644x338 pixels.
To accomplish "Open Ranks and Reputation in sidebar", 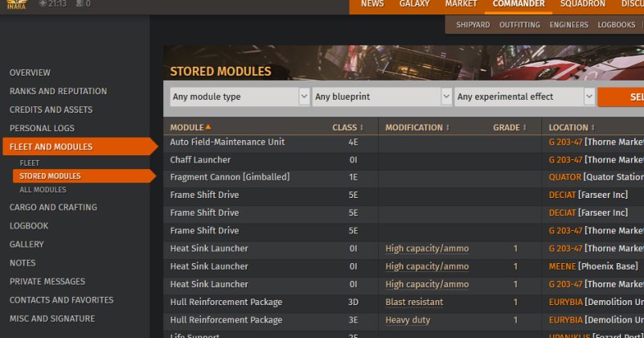I will [59, 91].
